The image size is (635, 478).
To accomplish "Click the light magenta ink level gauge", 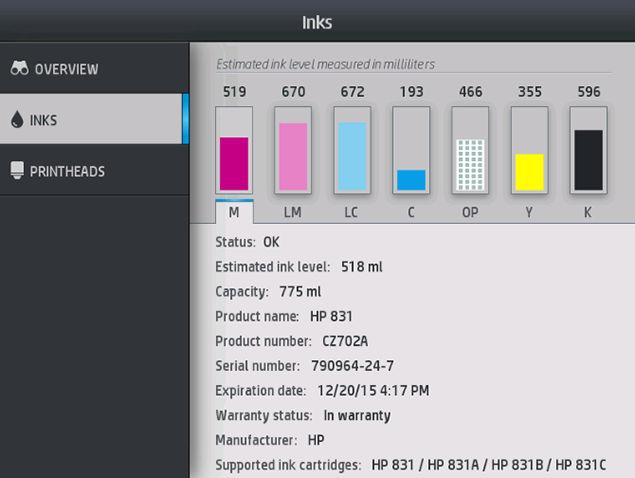I will [293, 150].
